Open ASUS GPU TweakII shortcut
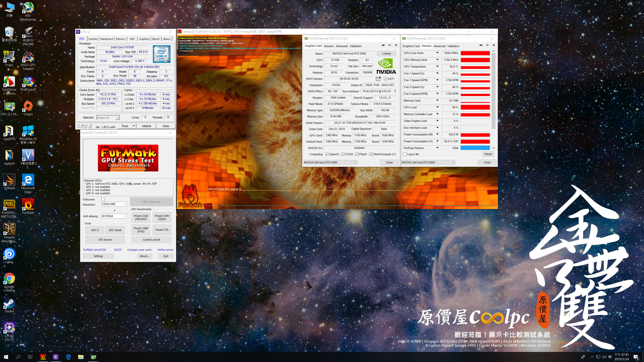The width and height of the screenshot is (644, 362). (x=28, y=61)
